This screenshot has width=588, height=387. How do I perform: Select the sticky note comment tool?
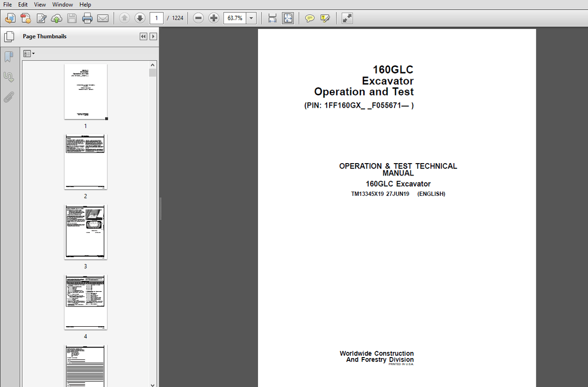click(310, 18)
